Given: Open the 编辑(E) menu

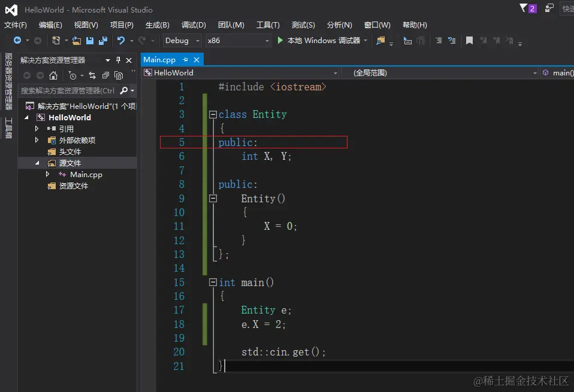Looking at the screenshot, I should click(50, 25).
